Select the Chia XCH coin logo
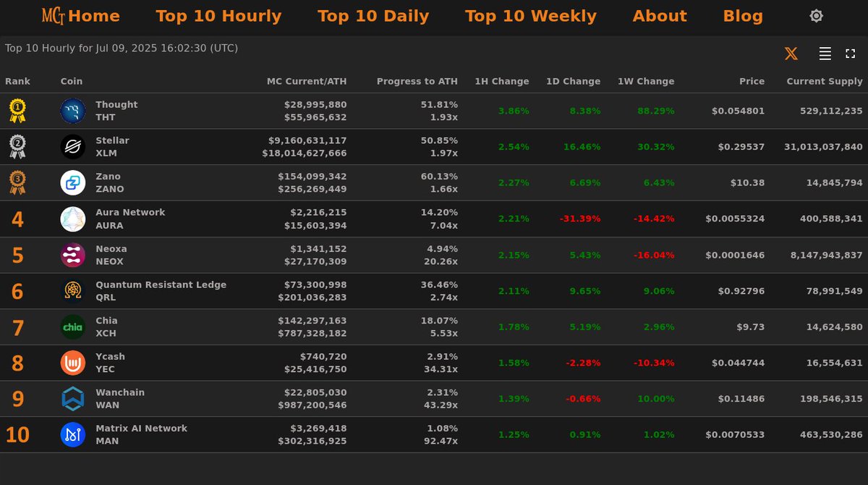Viewport: 868px width, 485px height. (x=72, y=327)
